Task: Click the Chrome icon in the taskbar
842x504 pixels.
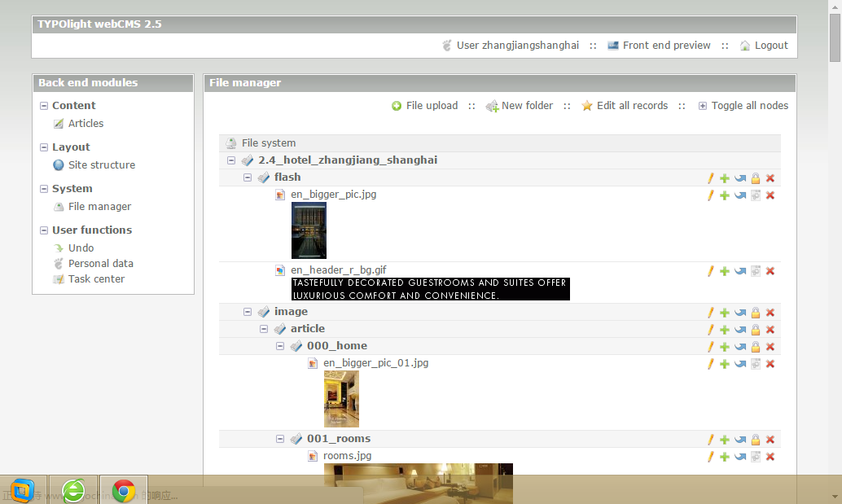Action: 124,490
